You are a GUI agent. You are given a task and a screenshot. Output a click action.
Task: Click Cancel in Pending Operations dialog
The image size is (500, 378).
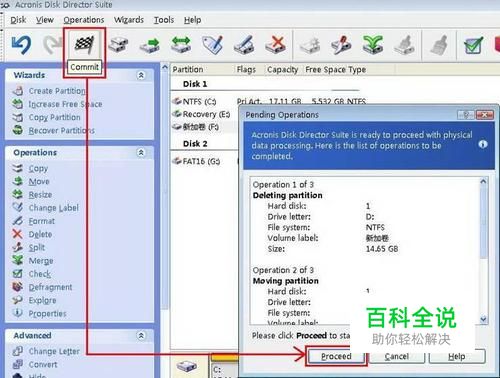[x=396, y=357]
